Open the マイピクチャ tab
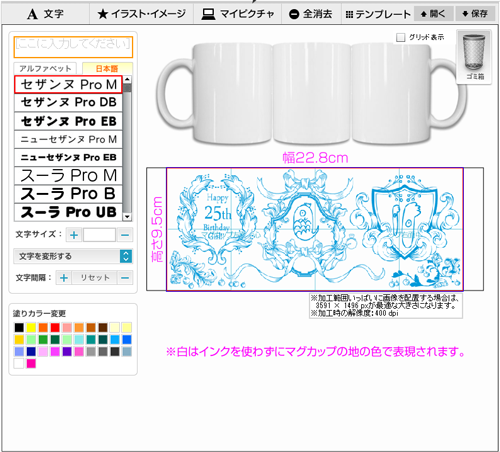 point(238,14)
